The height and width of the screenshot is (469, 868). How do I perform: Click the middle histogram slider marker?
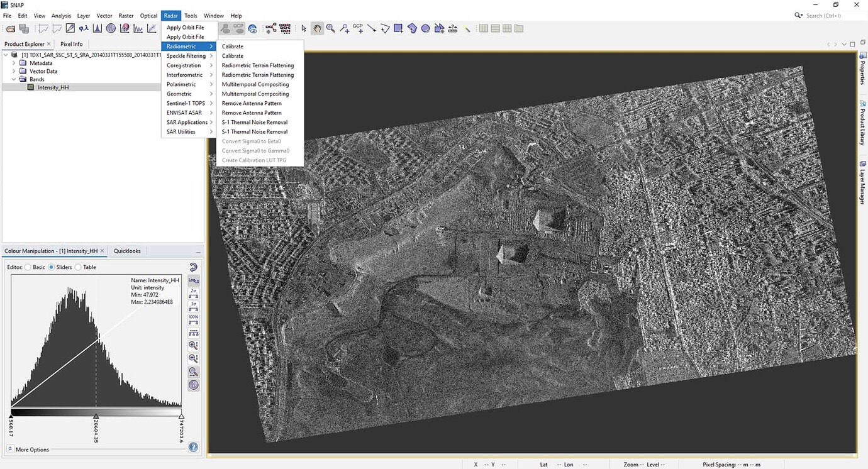(x=96, y=416)
